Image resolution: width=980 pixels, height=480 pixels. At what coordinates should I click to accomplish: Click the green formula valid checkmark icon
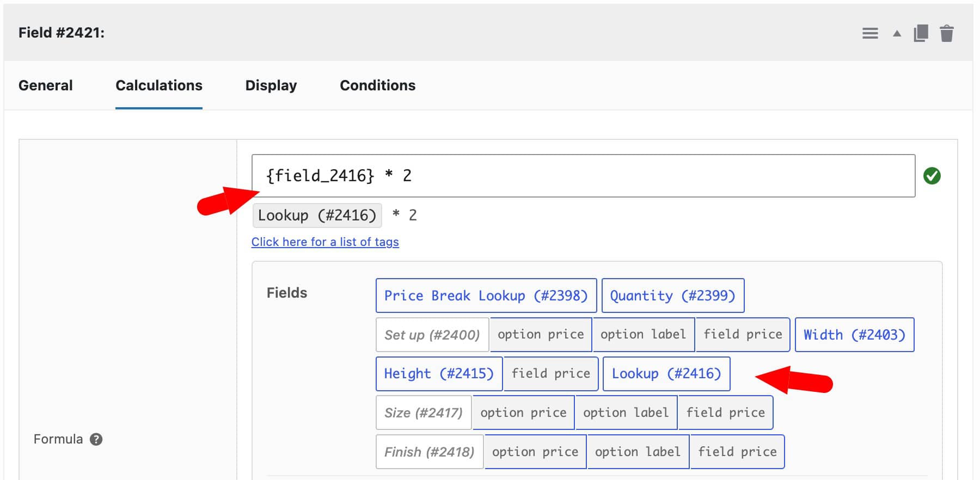coord(932,176)
